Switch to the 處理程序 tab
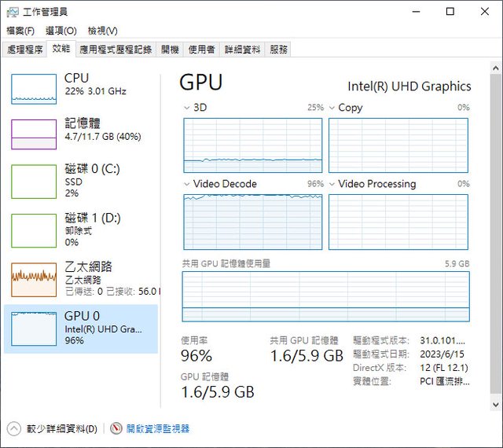503x448 pixels. (x=24, y=50)
